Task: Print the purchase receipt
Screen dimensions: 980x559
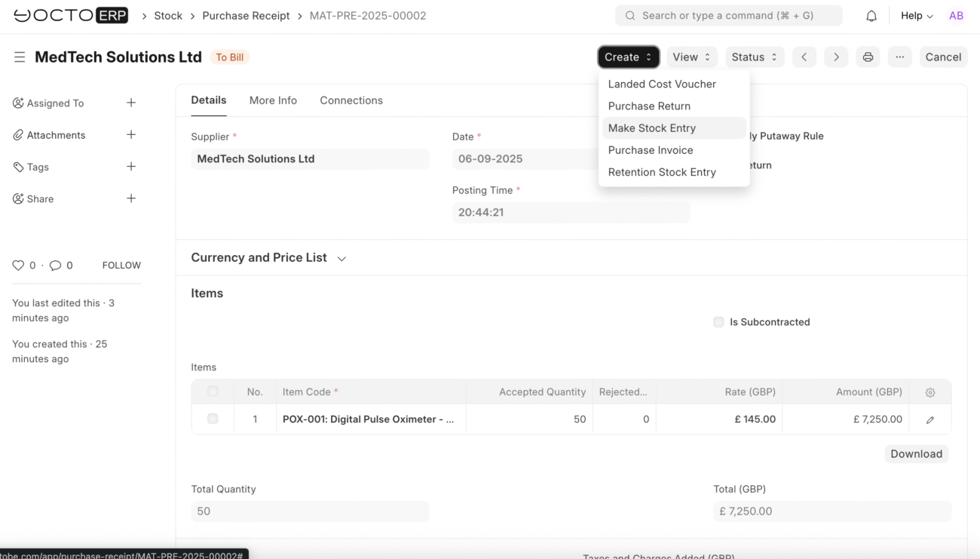Action: [x=868, y=57]
